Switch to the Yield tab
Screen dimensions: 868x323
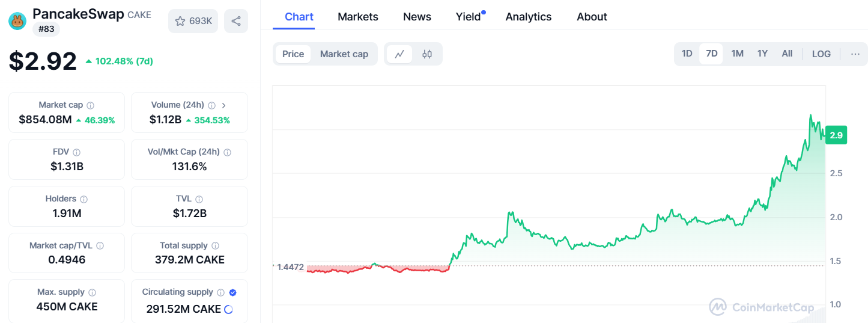(469, 17)
